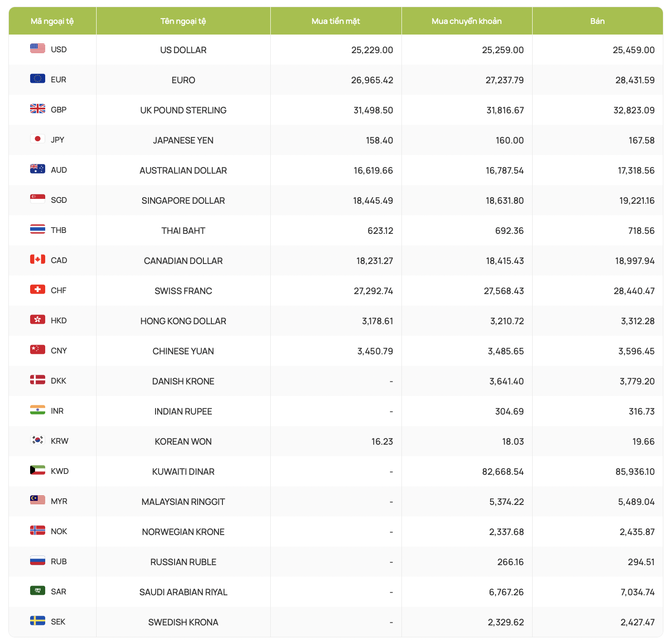The width and height of the screenshot is (670, 644).
Task: Click KWD transfer buy rate 82,668.54
Action: 503,472
